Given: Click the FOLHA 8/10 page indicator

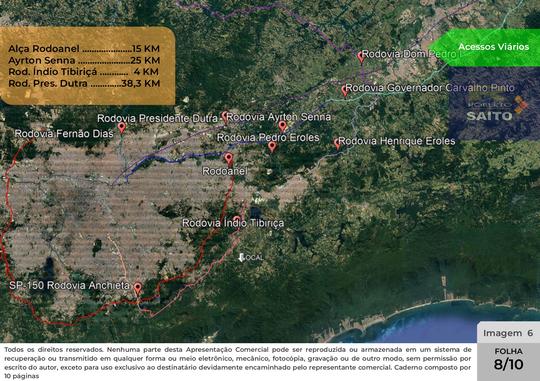Looking at the screenshot, I should point(508,360).
